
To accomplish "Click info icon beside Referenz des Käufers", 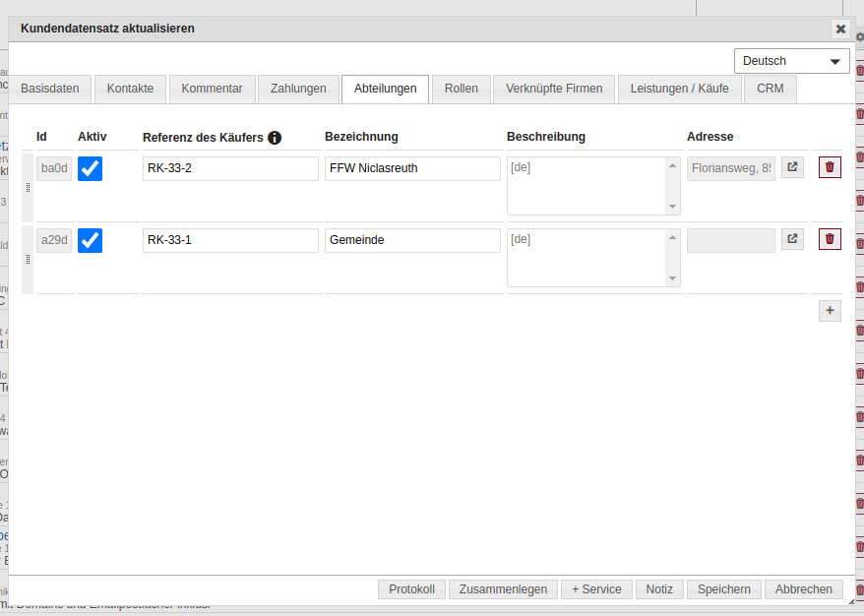I will pyautogui.click(x=275, y=138).
